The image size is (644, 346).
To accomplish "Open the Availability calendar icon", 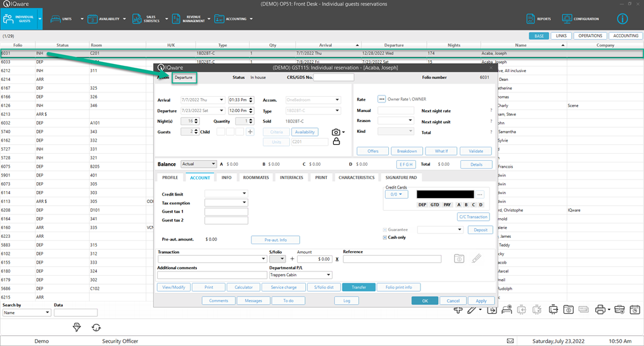I will pyautogui.click(x=92, y=19).
